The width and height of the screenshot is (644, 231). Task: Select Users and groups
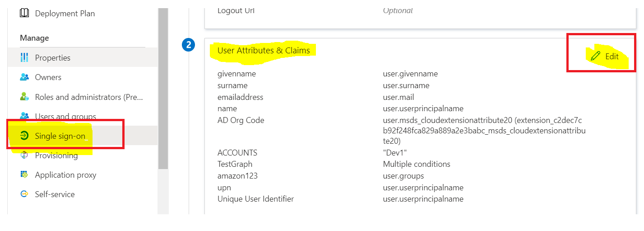pyautogui.click(x=83, y=116)
